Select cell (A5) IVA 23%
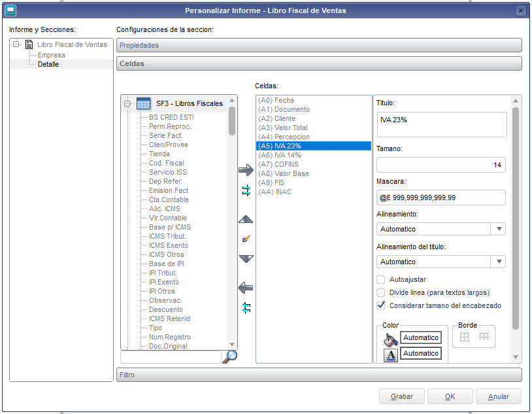The image size is (532, 414). (x=313, y=146)
